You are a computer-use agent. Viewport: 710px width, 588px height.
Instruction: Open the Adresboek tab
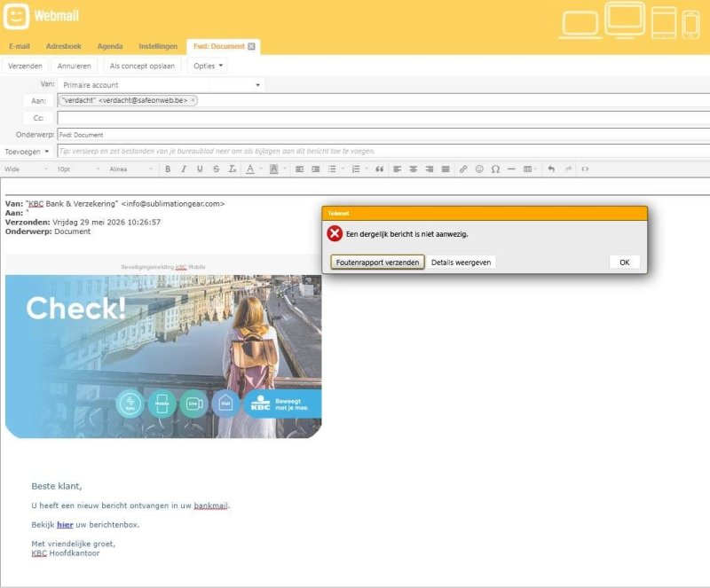click(x=64, y=46)
